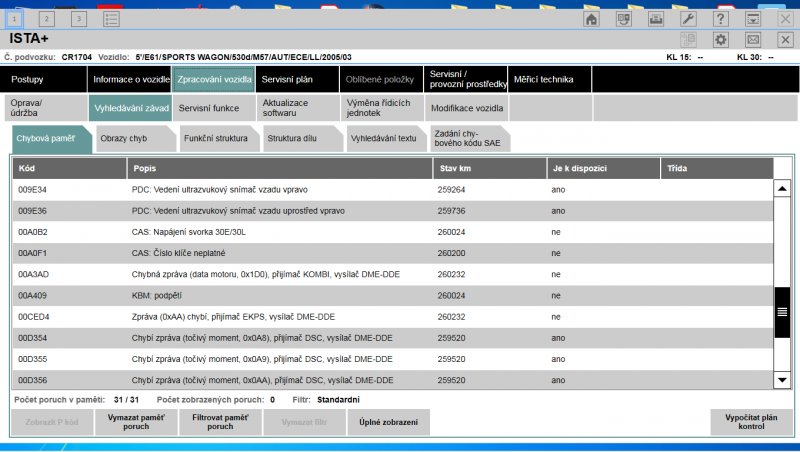800x452 pixels.
Task: Select fault code 00D356 row
Action: [x=393, y=380]
